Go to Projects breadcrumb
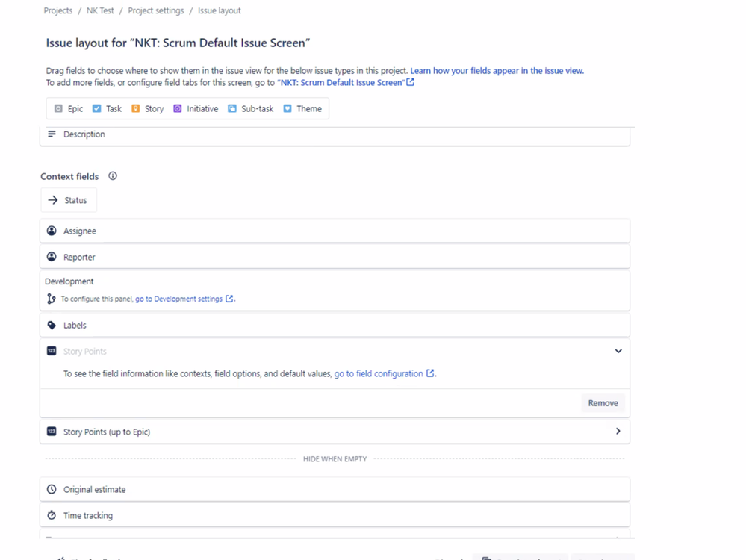The width and height of the screenshot is (746, 560). click(x=58, y=10)
